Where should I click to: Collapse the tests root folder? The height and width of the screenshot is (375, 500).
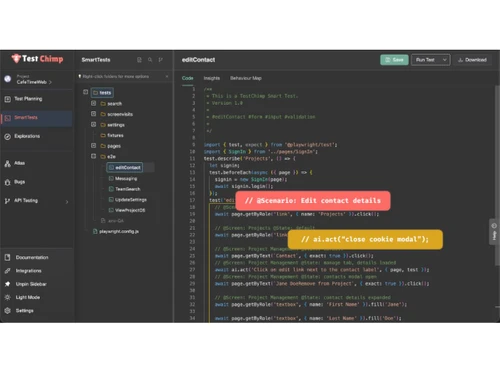[86, 92]
